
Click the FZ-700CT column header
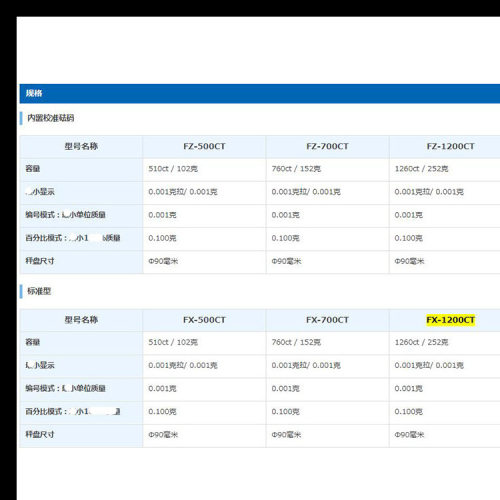(x=327, y=146)
